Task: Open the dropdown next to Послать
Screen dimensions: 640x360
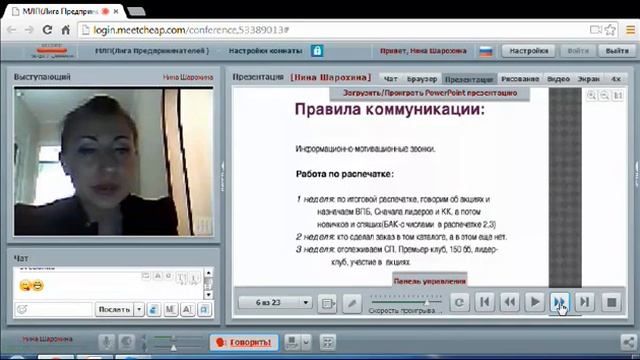Action: tap(139, 309)
